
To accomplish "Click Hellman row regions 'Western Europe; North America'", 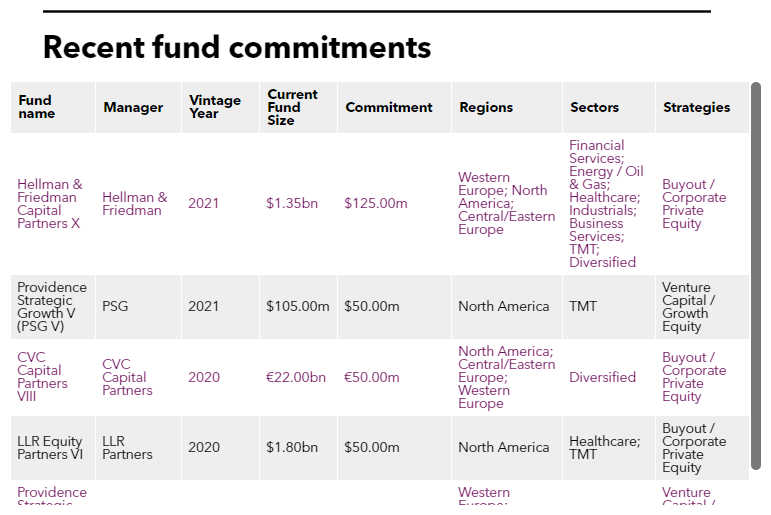I will point(506,204).
